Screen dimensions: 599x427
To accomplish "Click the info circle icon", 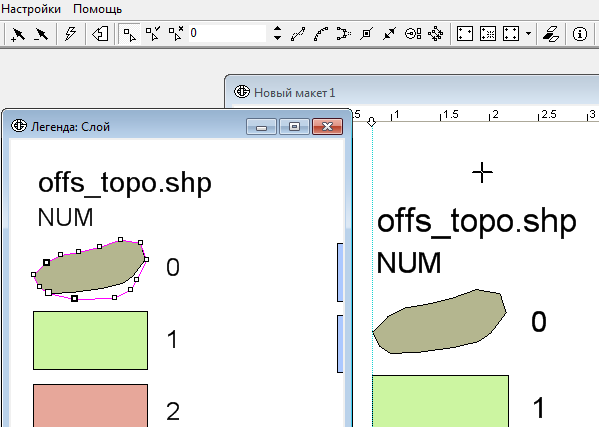I will pyautogui.click(x=580, y=34).
